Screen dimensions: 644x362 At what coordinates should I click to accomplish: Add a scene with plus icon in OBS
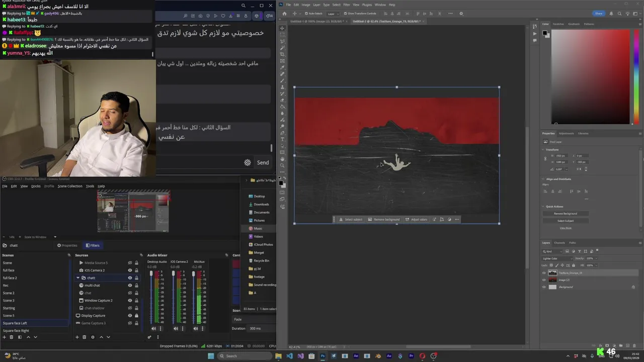point(4,337)
